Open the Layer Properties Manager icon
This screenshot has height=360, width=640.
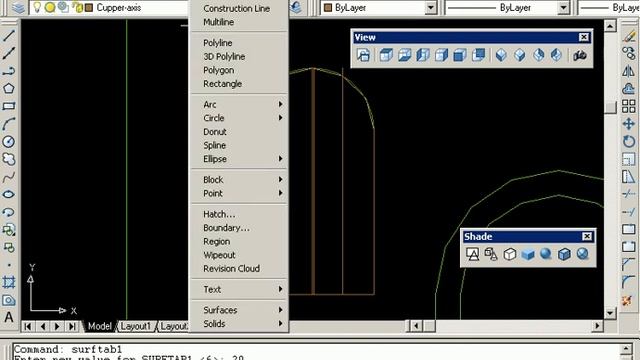[x=18, y=7]
